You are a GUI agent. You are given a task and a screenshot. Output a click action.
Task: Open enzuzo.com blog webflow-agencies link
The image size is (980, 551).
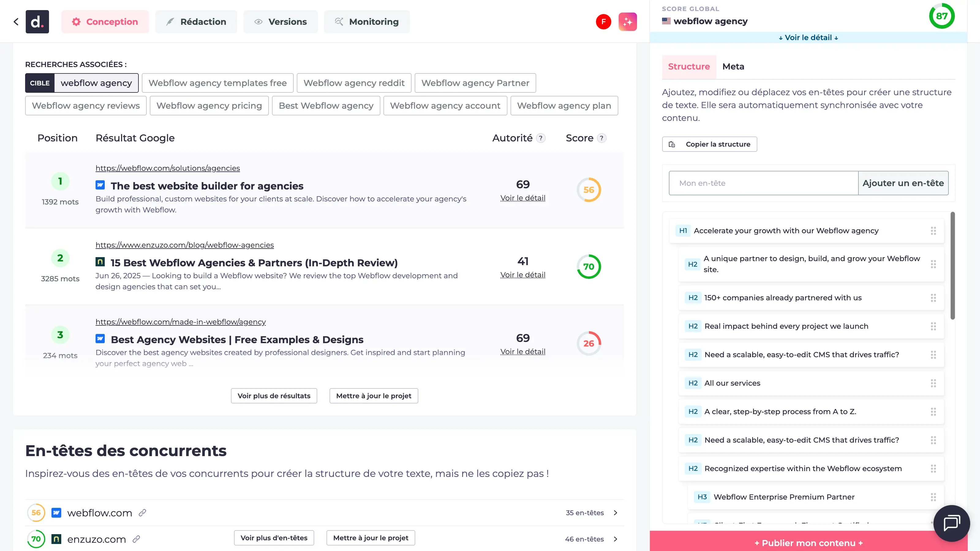tap(184, 245)
